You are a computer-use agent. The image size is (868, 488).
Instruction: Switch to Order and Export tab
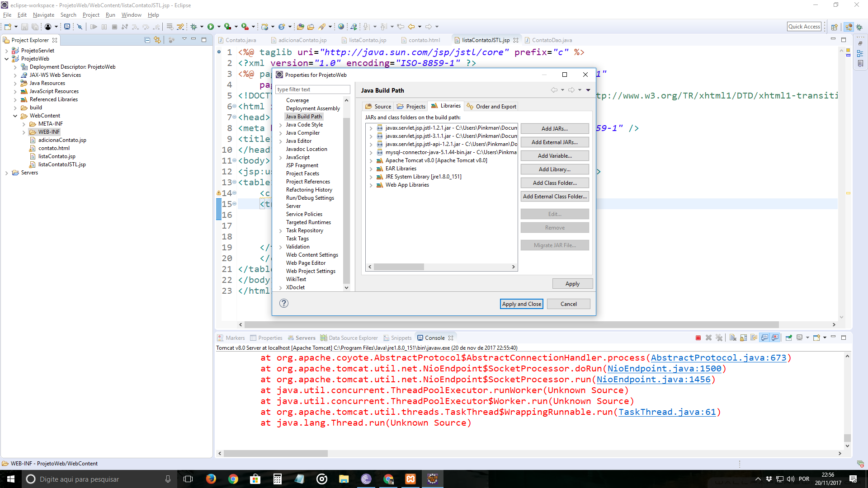coord(491,107)
